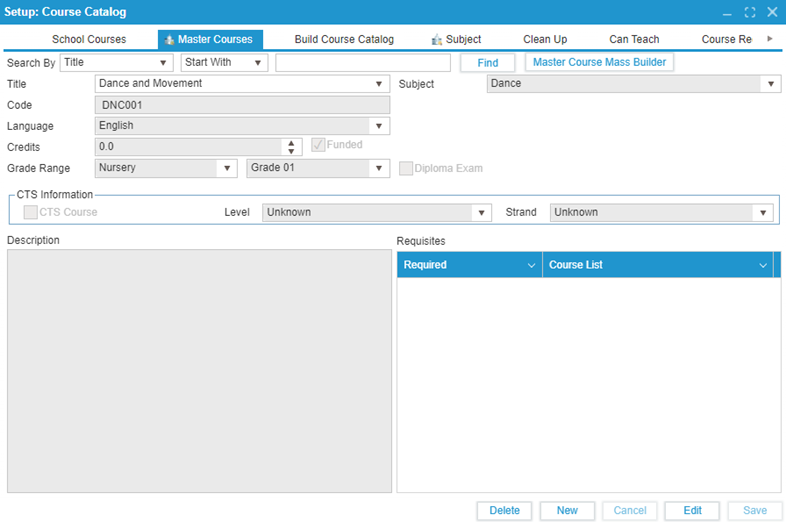Click the Course List column chevron
Screen dimensions: 786x522
point(763,265)
